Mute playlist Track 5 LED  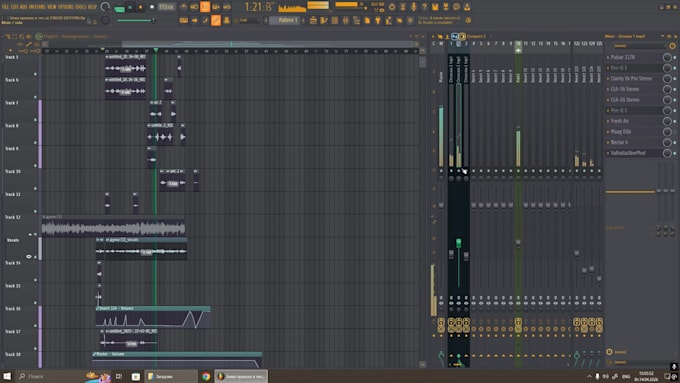pos(36,74)
